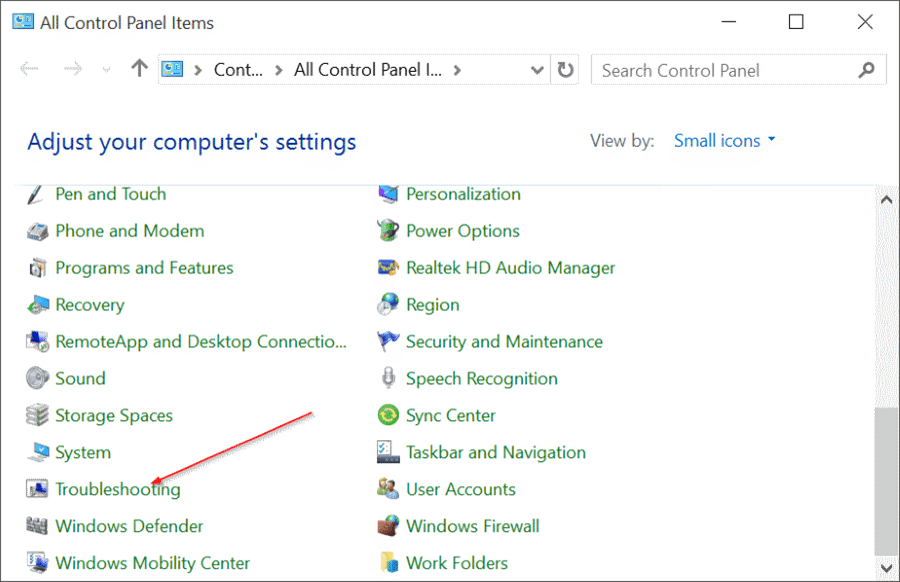The image size is (900, 582).
Task: Open the View by Small icons dropdown
Action: pos(724,141)
